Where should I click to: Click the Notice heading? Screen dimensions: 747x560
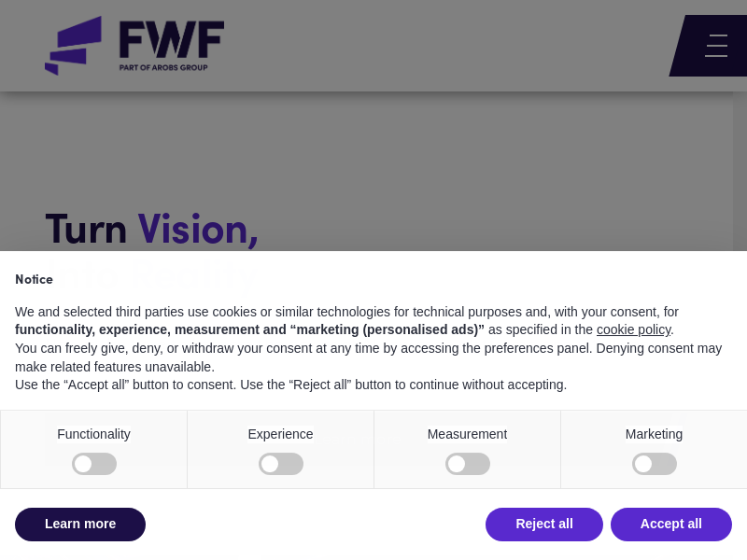pos(34,279)
